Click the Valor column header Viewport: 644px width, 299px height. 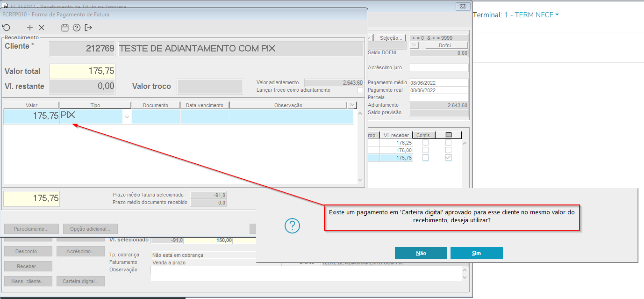click(31, 105)
